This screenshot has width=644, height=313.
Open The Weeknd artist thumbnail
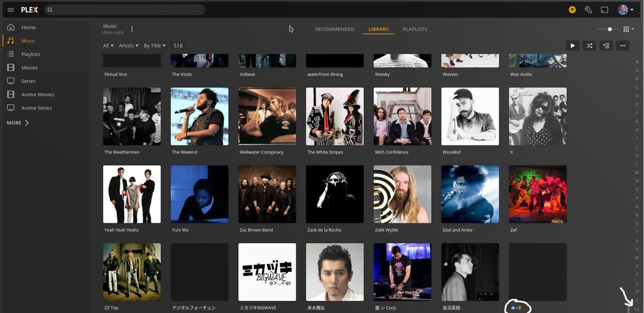(x=200, y=116)
